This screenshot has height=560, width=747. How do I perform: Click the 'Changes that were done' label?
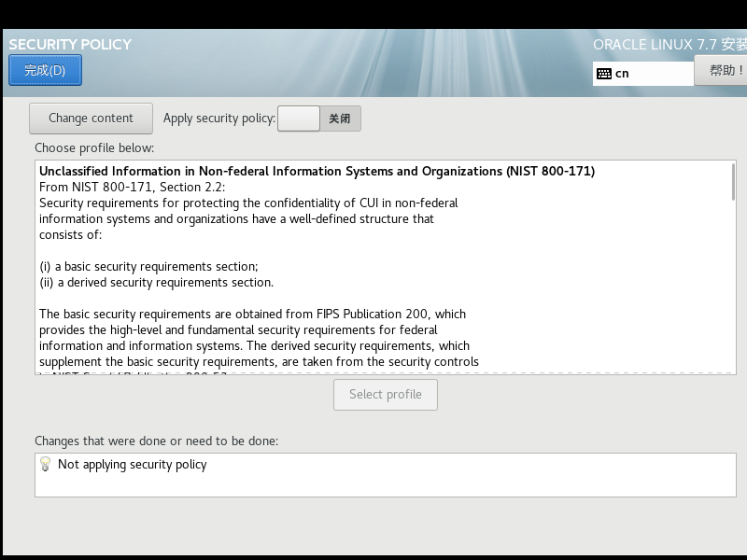coord(156,441)
